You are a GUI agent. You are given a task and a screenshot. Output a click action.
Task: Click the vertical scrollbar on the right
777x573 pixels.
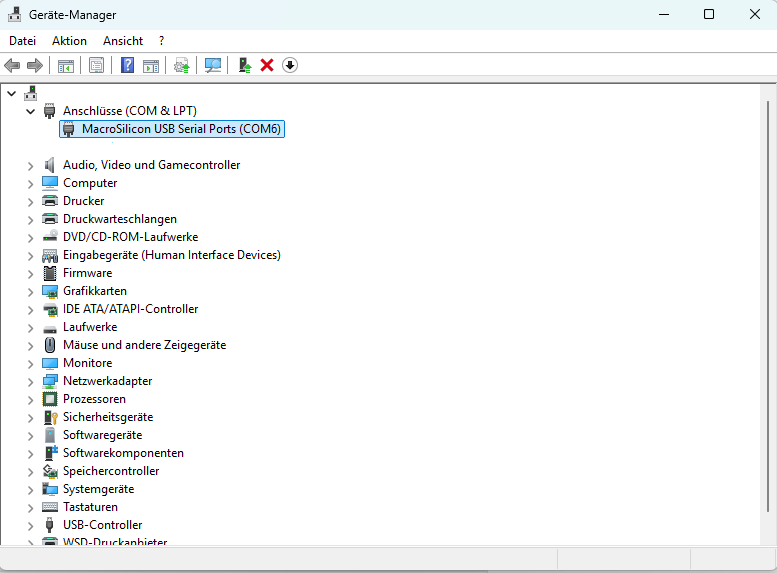[x=768, y=300]
